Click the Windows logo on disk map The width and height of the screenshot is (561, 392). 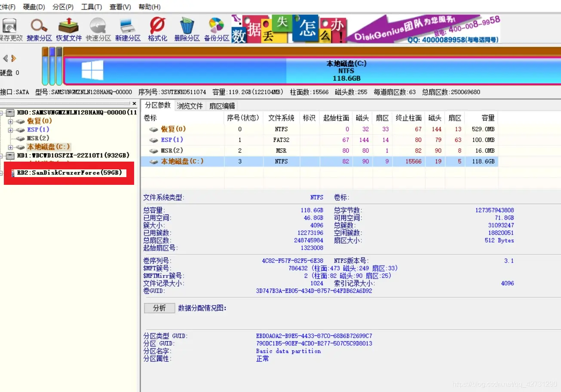coord(92,70)
